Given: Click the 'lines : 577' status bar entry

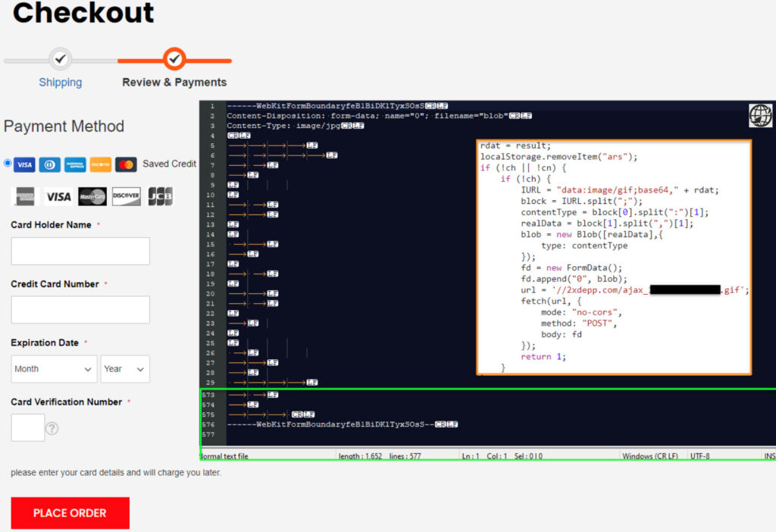Looking at the screenshot, I should [405, 455].
